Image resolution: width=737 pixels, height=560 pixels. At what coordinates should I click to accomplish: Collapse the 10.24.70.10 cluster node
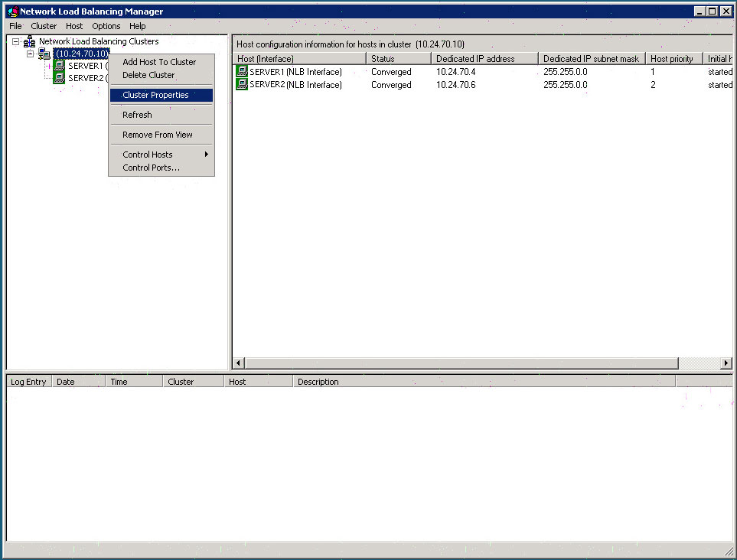[31, 54]
